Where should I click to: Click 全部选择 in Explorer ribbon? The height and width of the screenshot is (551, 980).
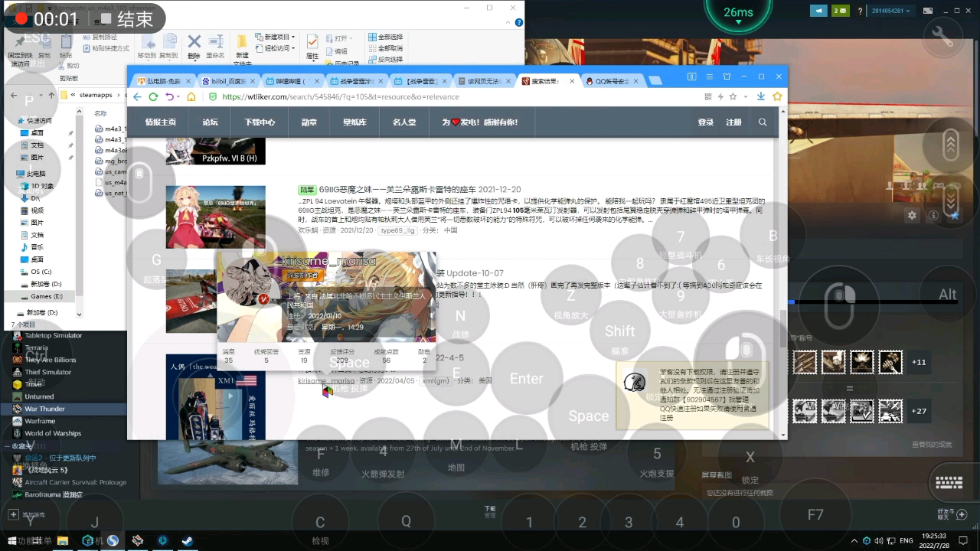pyautogui.click(x=385, y=37)
